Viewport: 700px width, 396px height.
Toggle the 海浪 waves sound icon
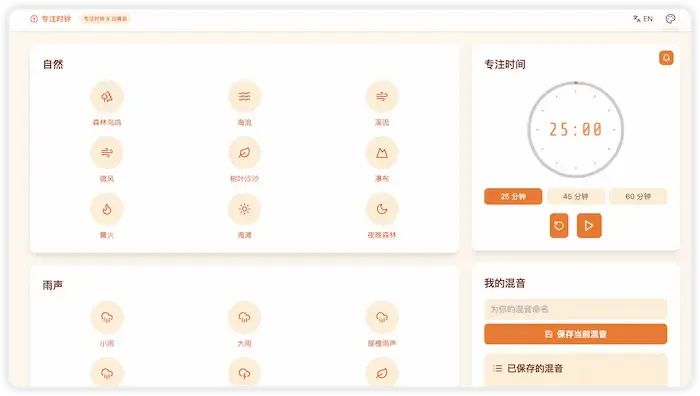point(244,96)
